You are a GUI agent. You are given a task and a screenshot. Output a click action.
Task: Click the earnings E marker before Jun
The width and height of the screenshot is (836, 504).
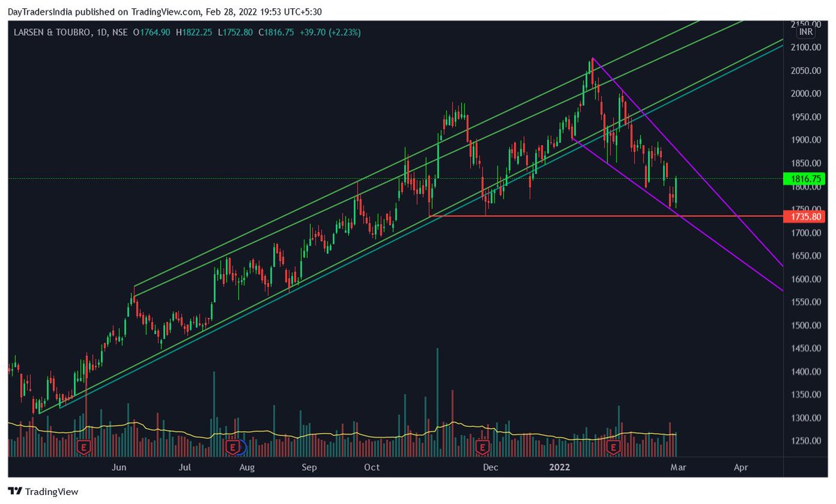[x=84, y=446]
